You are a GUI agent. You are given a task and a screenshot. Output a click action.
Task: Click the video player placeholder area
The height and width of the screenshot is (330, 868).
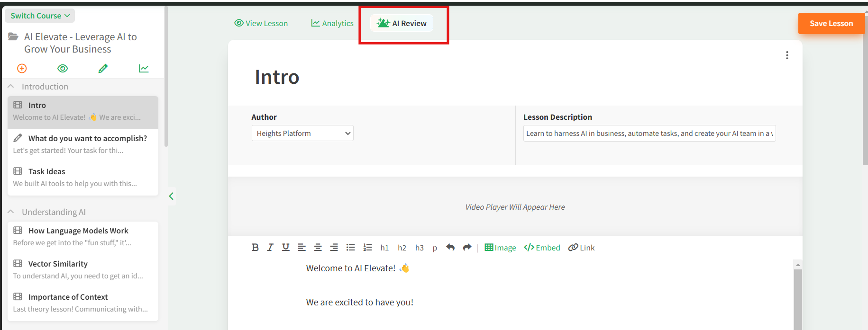(515, 207)
